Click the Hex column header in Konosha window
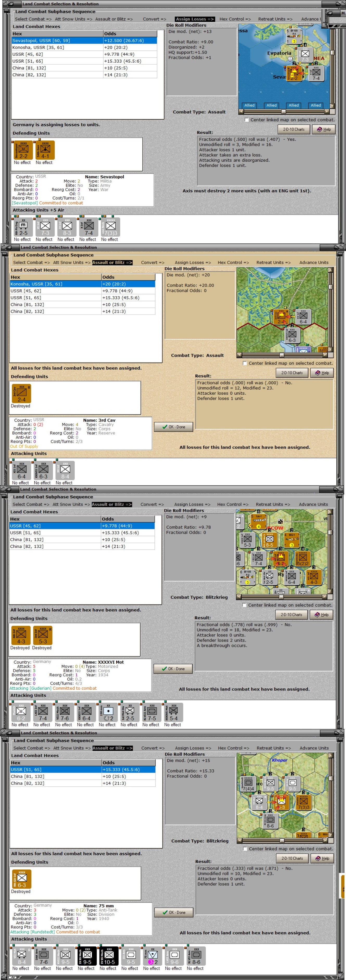Viewport: 346px width, 980px height. [x=55, y=277]
